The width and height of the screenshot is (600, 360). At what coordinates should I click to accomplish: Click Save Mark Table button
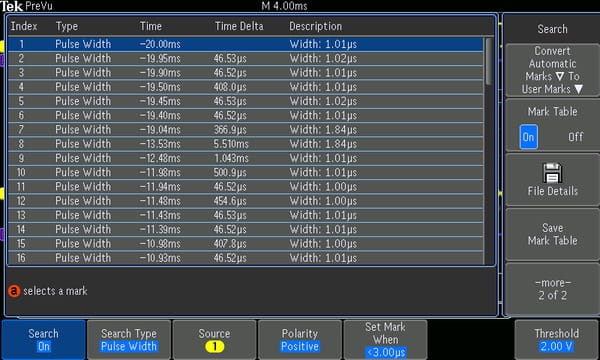(553, 234)
